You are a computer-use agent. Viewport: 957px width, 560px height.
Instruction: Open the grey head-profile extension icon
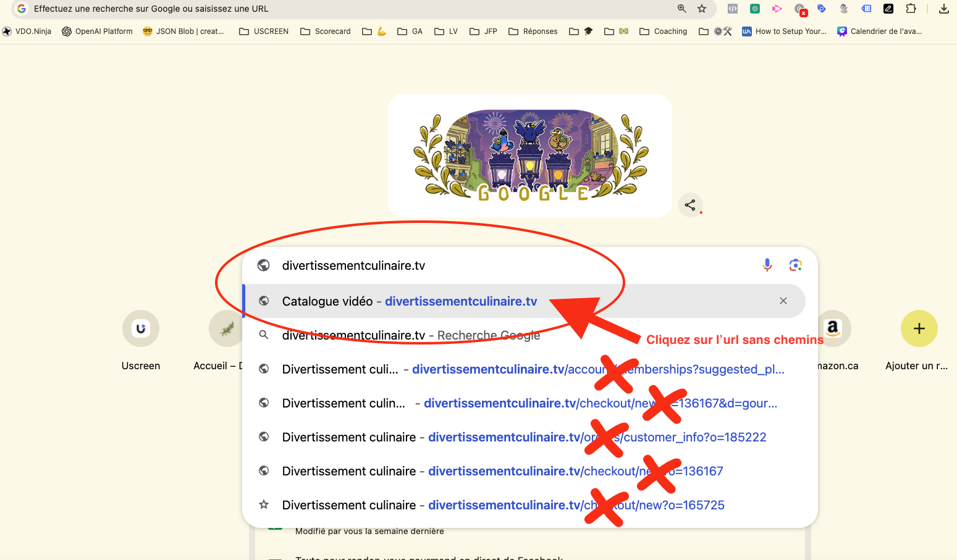(x=844, y=9)
